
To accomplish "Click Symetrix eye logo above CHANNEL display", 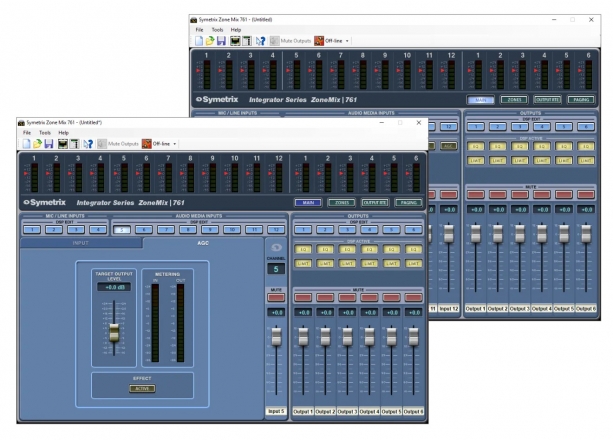I will tap(276, 247).
